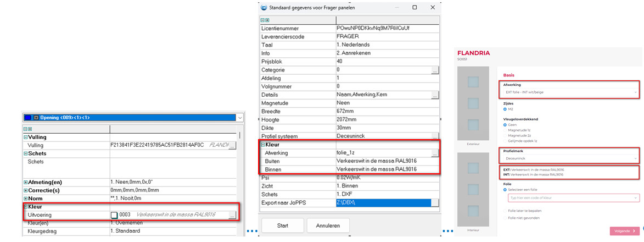Select Magnetude 2z radio option
Image resolution: width=644 pixels, height=242 pixels.
coord(505,135)
